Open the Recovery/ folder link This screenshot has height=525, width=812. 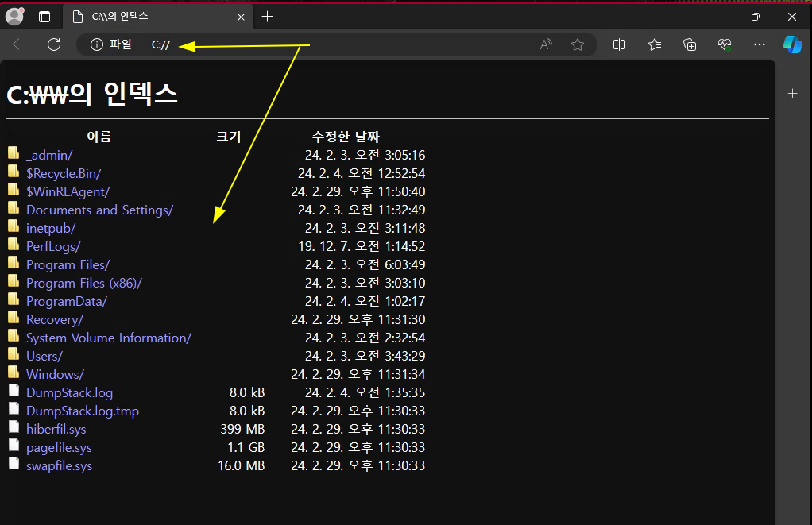click(55, 320)
